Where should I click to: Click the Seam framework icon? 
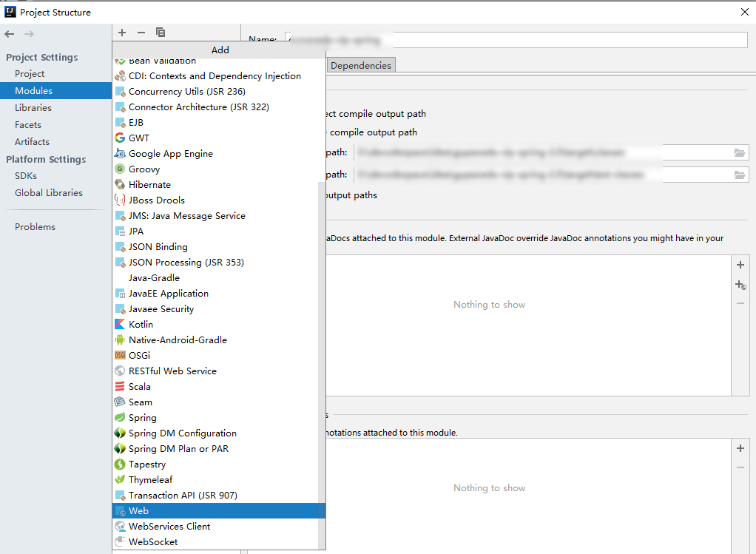pos(120,402)
